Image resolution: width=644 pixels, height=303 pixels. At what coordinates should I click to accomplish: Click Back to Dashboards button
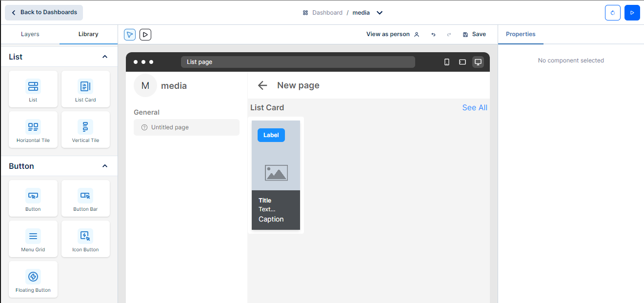[44, 13]
